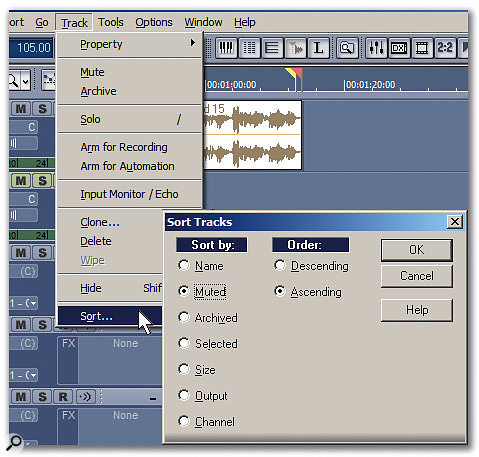This screenshot has width=479, height=457.
Task: Open the Piano Roll view icon
Action: (226, 48)
